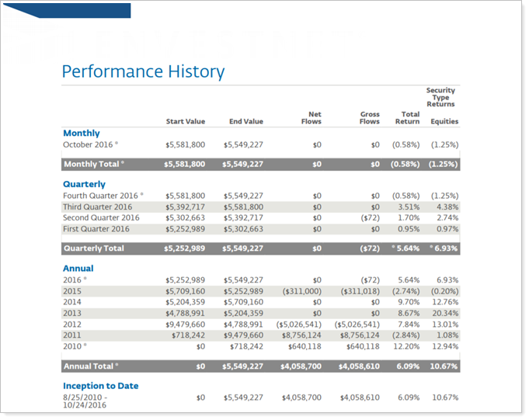529x420 pixels.
Task: Click the 2015 annual row label
Action: click(x=71, y=291)
